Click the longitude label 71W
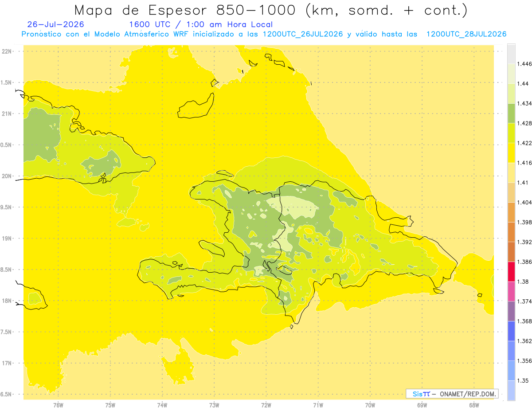 click(x=318, y=405)
